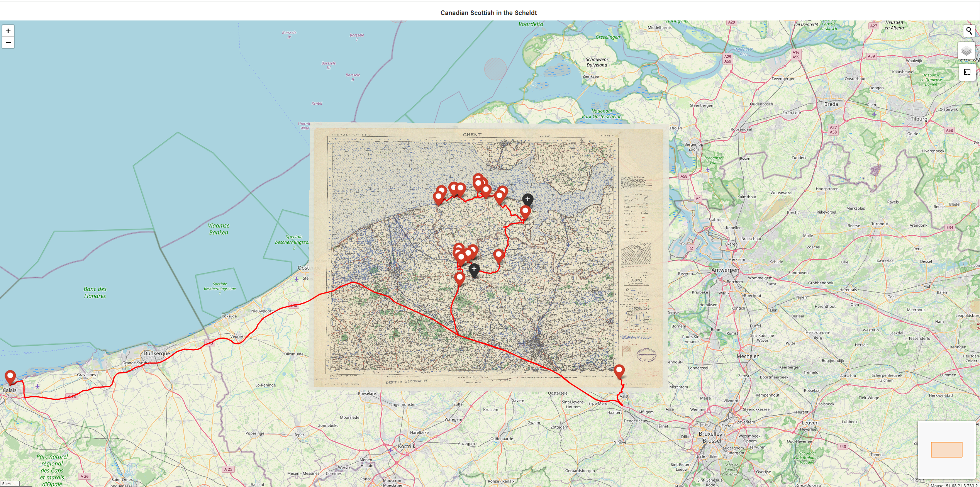Image resolution: width=980 pixels, height=487 pixels.
Task: Click the Mechelen city label
Action: click(748, 356)
